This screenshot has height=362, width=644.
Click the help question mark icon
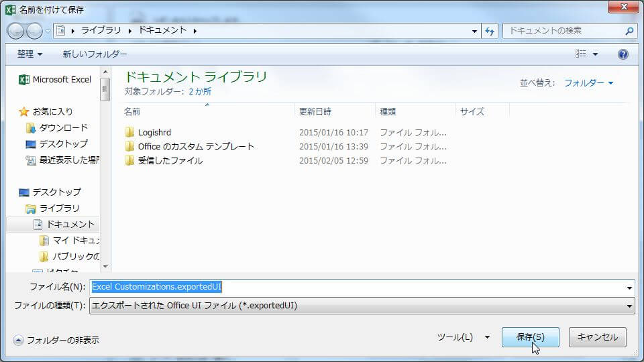tap(623, 54)
